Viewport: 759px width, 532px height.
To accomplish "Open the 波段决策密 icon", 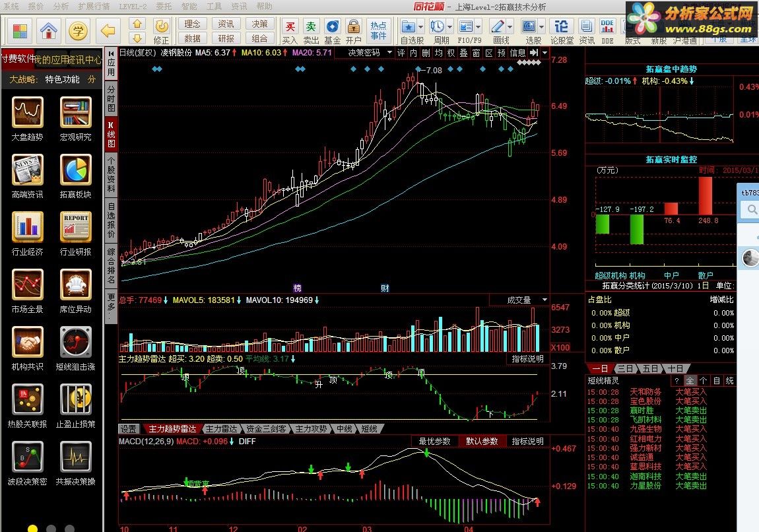I will tap(28, 457).
